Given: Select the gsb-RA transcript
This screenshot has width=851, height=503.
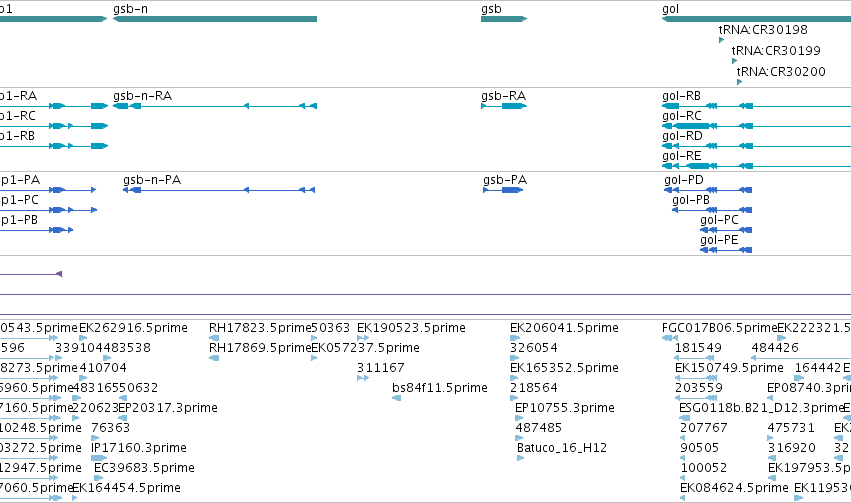Looking at the screenshot, I should click(503, 95).
